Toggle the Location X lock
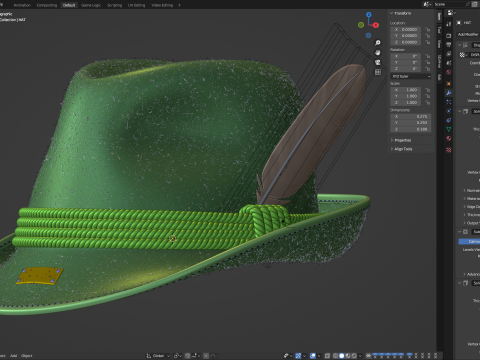The width and height of the screenshot is (480, 360). pyautogui.click(x=427, y=30)
